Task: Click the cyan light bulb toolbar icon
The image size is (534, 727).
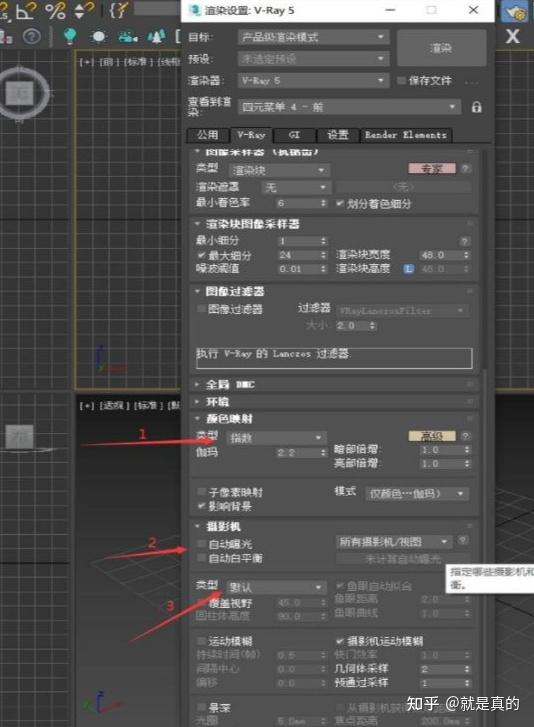Action: [70, 36]
